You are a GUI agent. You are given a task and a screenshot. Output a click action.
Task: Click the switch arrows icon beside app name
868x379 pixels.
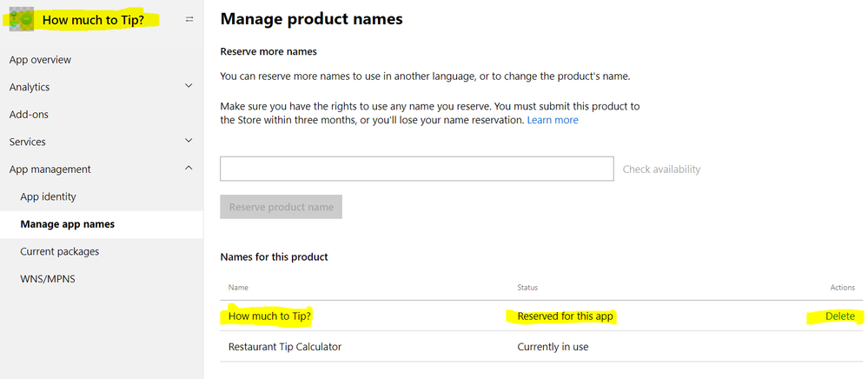189,19
